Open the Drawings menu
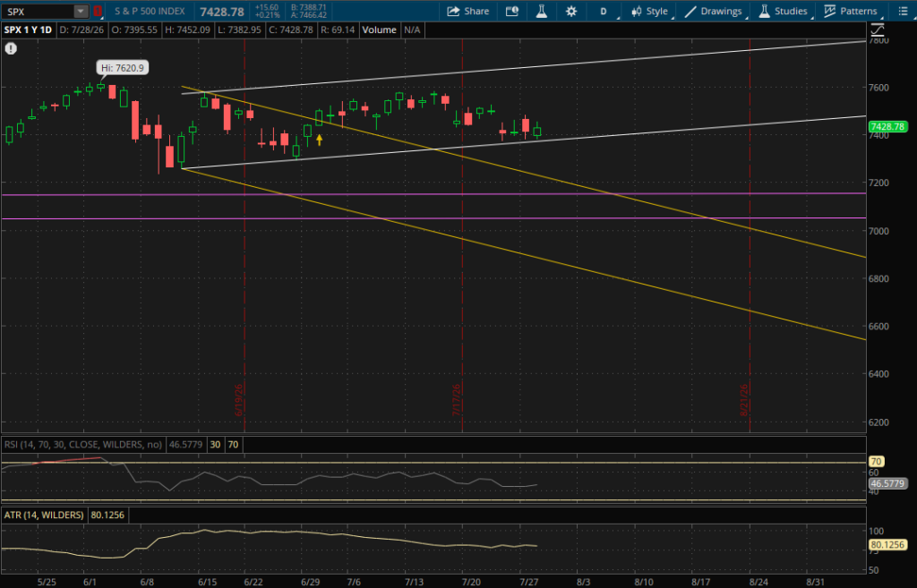The width and height of the screenshot is (917, 588). [714, 11]
